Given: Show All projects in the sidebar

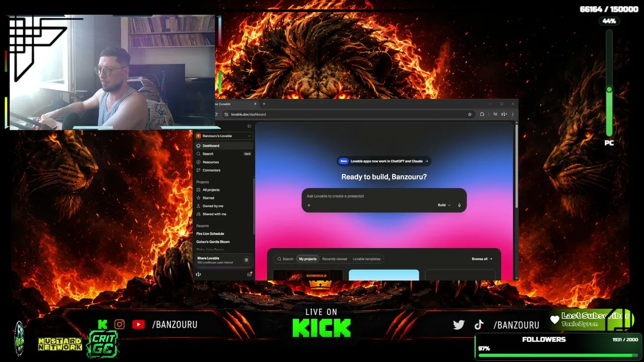Looking at the screenshot, I should click(x=223, y=190).
